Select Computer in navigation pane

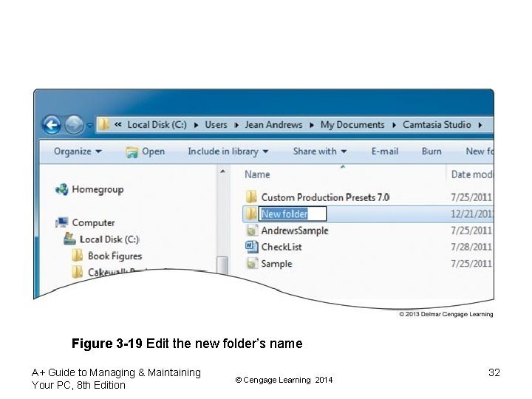tap(93, 223)
